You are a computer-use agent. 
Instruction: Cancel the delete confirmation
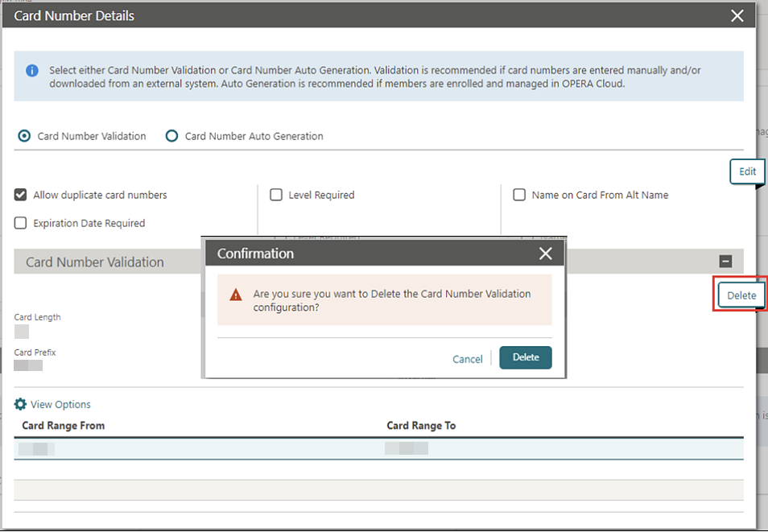tap(467, 359)
